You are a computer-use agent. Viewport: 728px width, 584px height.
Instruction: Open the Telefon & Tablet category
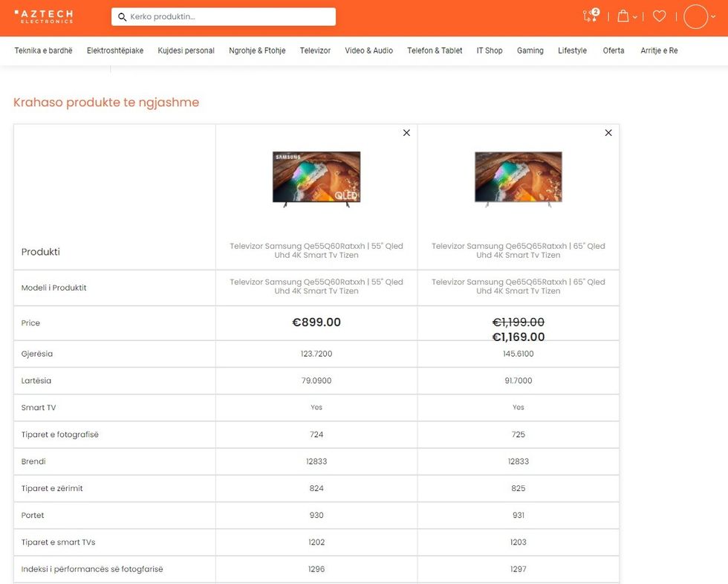click(x=435, y=51)
